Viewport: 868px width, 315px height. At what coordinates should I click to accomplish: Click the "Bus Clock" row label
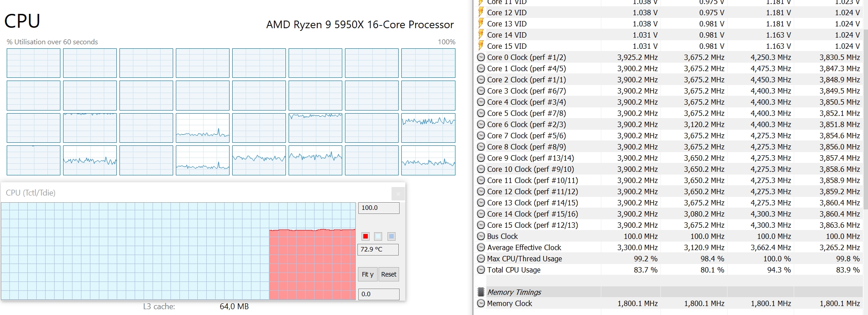click(x=502, y=236)
